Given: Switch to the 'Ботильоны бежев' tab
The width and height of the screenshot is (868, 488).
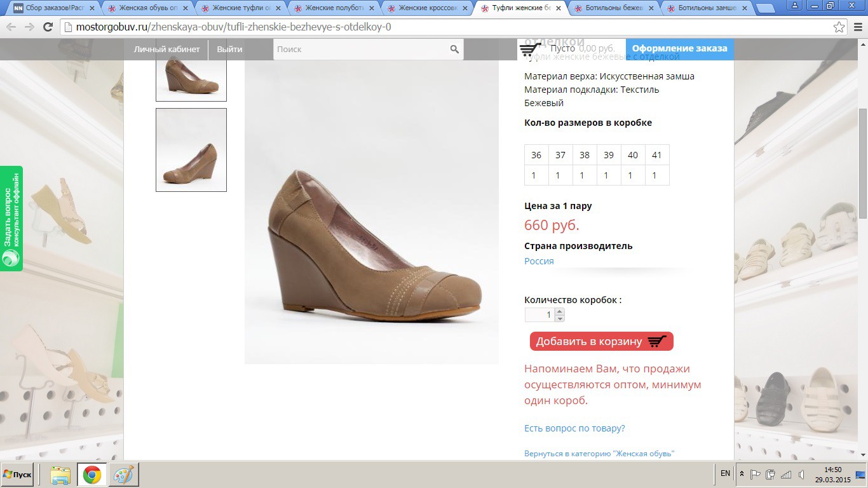Looking at the screenshot, I should click(x=613, y=8).
